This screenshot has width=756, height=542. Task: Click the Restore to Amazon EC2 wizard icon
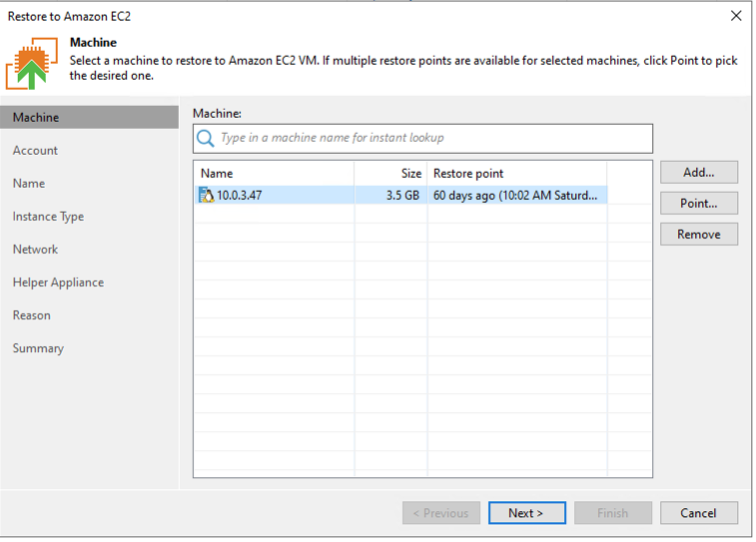tap(31, 63)
